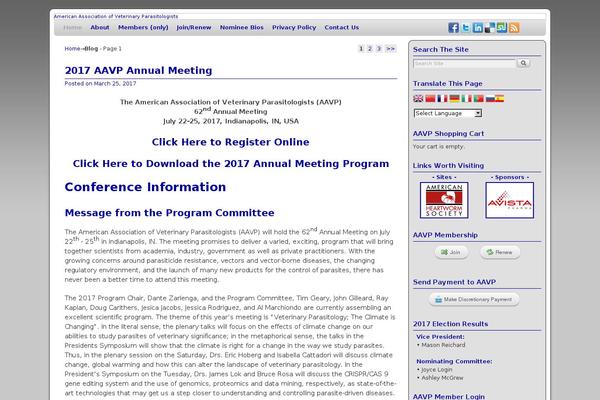The width and height of the screenshot is (600, 400).
Task: Open the About menu item
Action: coord(100,28)
